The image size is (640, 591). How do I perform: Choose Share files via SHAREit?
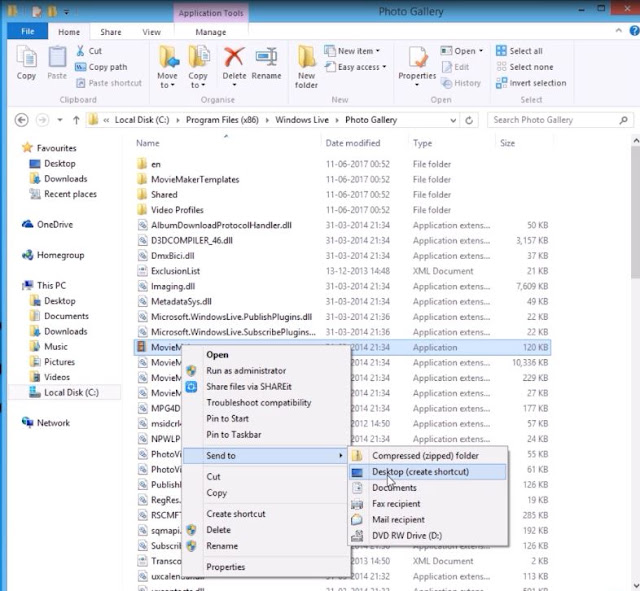coord(249,387)
